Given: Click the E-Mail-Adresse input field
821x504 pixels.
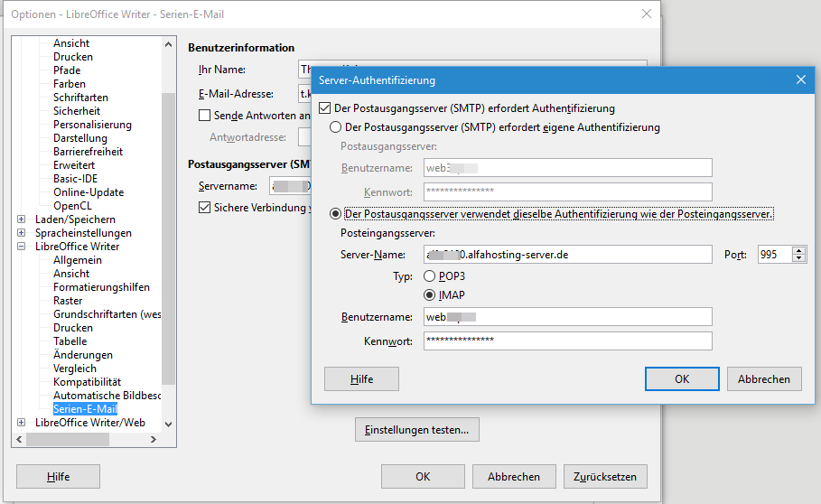Looking at the screenshot, I should click(304, 94).
